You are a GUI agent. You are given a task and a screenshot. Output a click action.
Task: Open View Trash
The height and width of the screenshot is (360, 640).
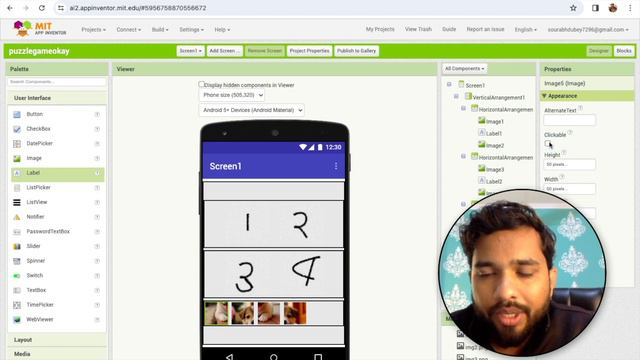point(418,29)
